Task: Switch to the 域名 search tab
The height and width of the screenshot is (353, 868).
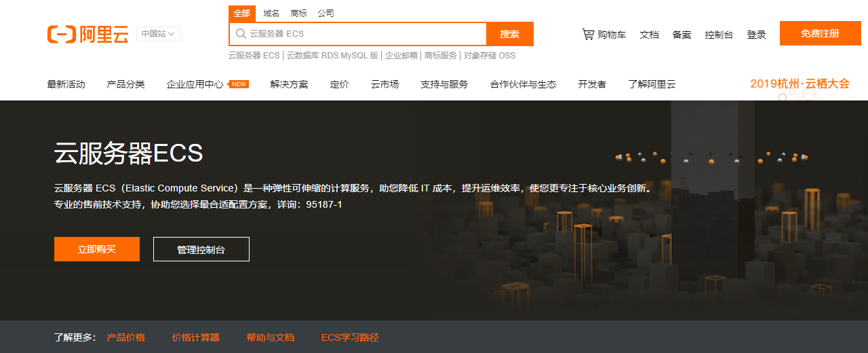Action: click(271, 14)
